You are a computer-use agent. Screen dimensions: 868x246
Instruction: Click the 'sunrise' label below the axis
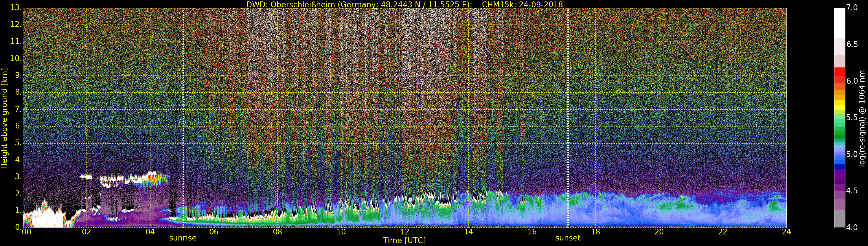point(183,238)
